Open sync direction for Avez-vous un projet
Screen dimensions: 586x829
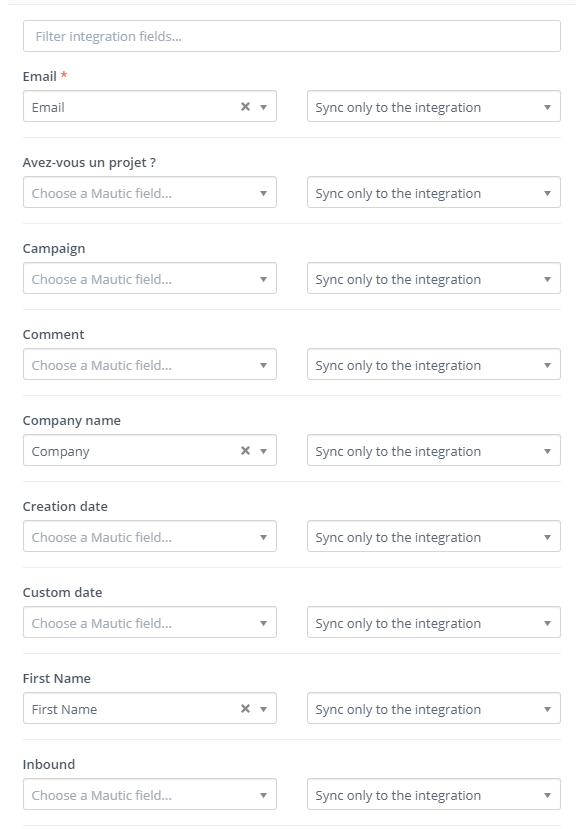[434, 193]
